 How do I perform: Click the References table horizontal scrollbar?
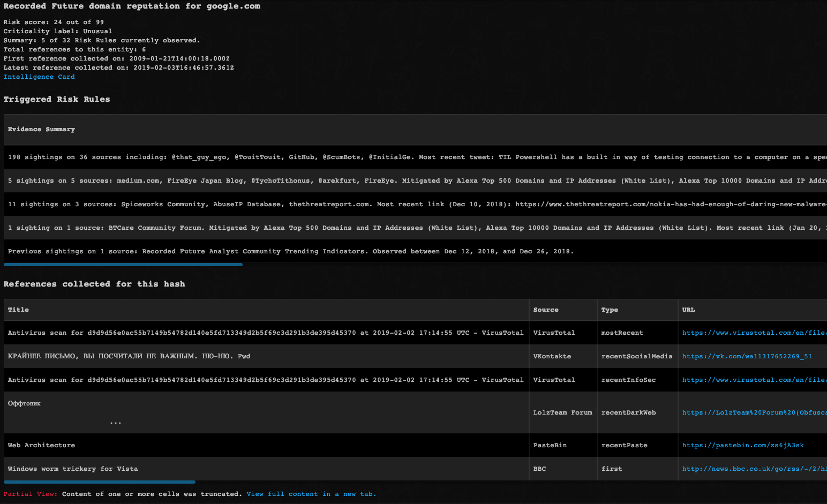pyautogui.click(x=100, y=482)
